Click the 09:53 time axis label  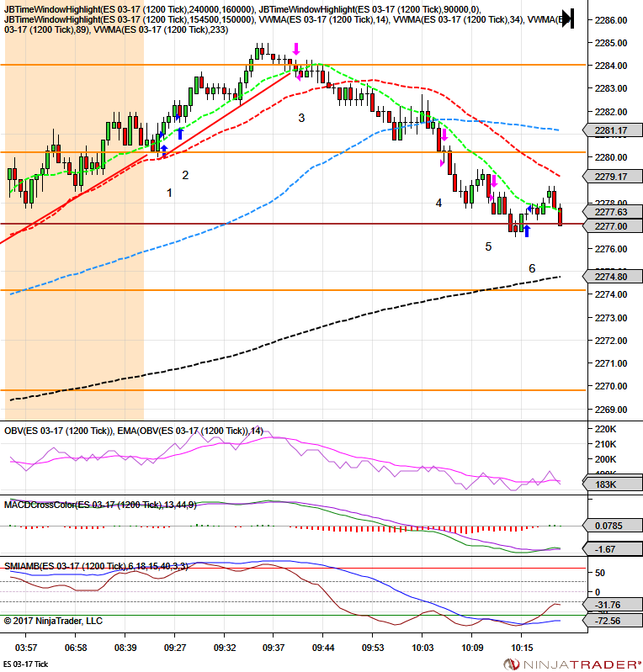click(373, 648)
